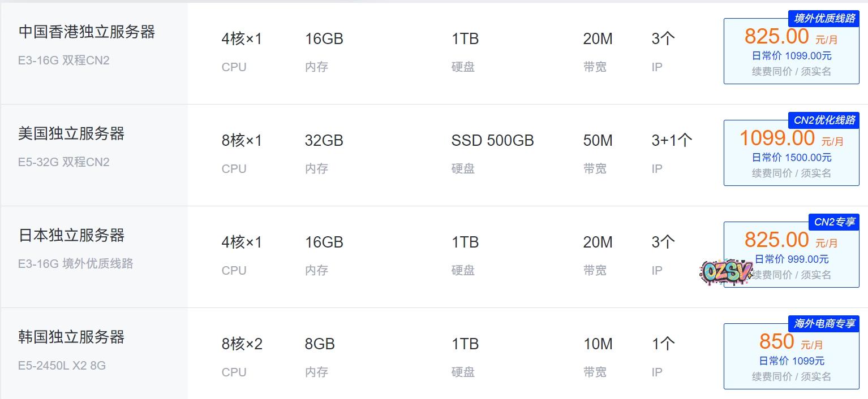
Task: Open the 韩国独立服务器 product title
Action: pos(71,337)
